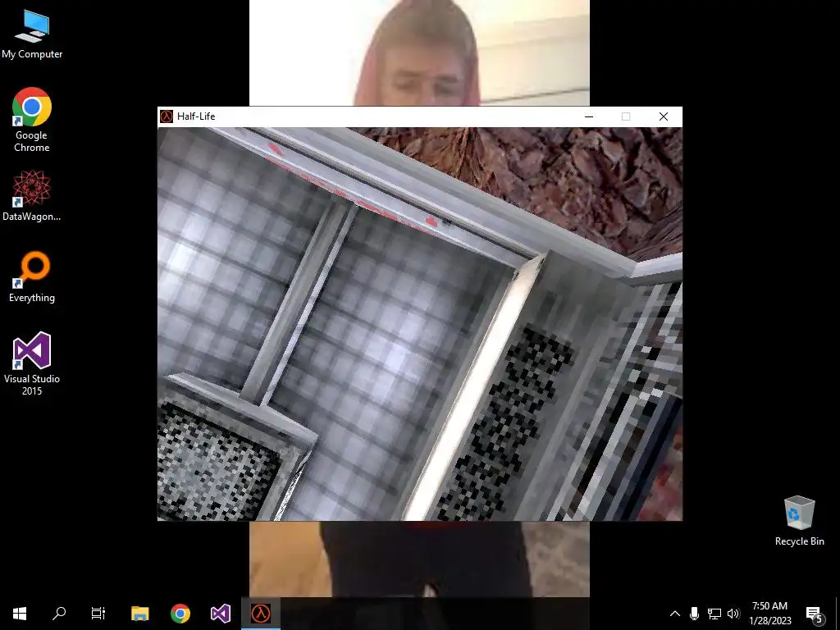Select the Google Chrome desktop shortcut
This screenshot has width=840, height=630.
pos(32,120)
